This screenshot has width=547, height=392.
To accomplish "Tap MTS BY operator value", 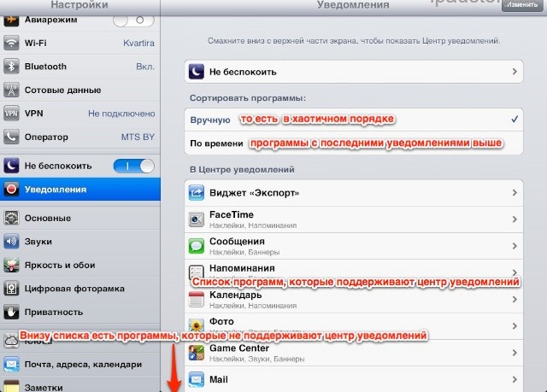I will (x=138, y=137).
